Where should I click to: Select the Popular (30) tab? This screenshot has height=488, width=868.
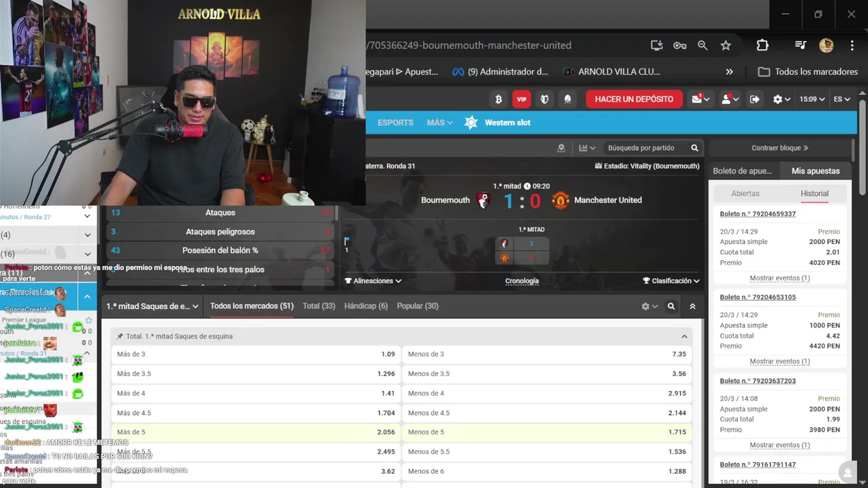click(x=418, y=306)
